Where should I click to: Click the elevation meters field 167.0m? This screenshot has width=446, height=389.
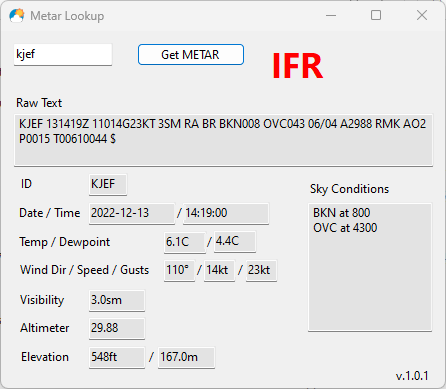[186, 357]
